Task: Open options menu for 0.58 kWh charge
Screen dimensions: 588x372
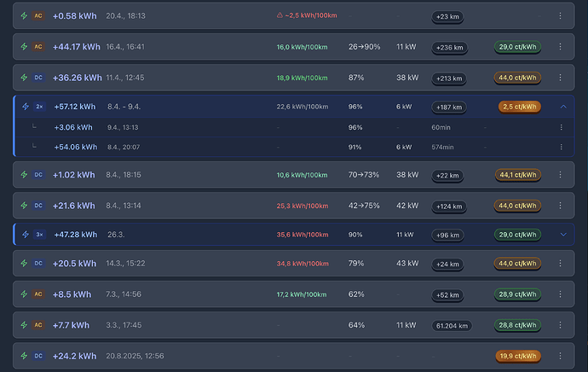Action: (560, 15)
